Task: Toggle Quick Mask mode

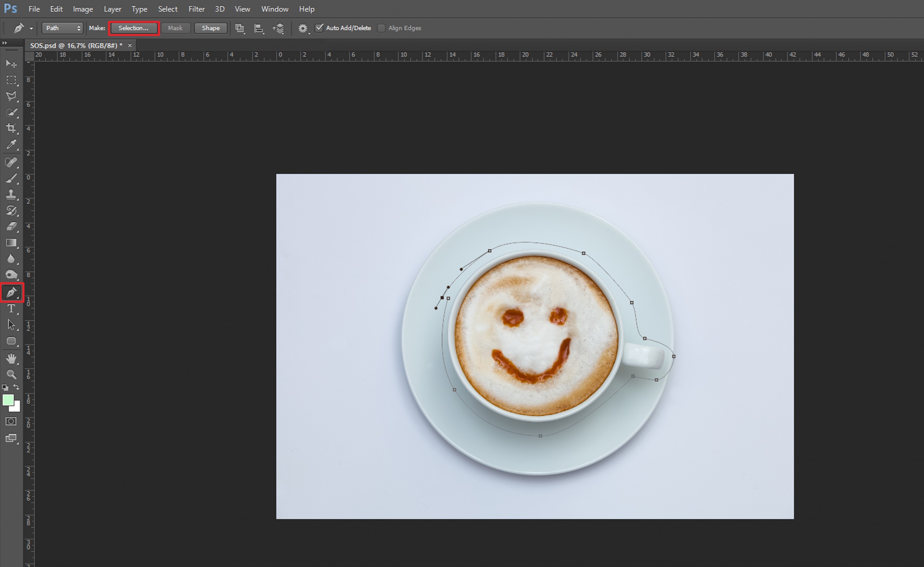Action: pos(11,421)
